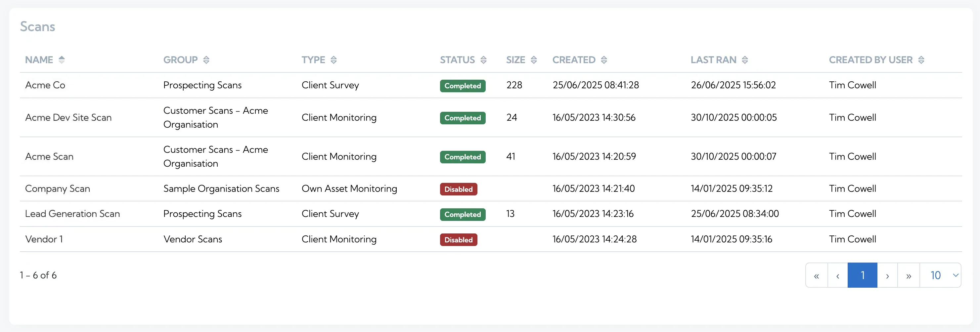Open the page size dropdown showing 10
The image size is (980, 332).
[x=940, y=275]
